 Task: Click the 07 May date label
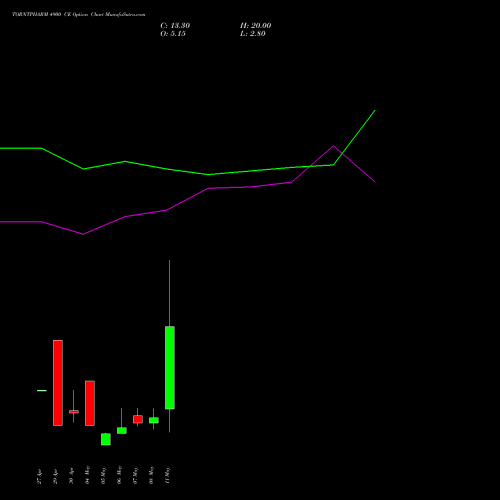[x=135, y=475]
